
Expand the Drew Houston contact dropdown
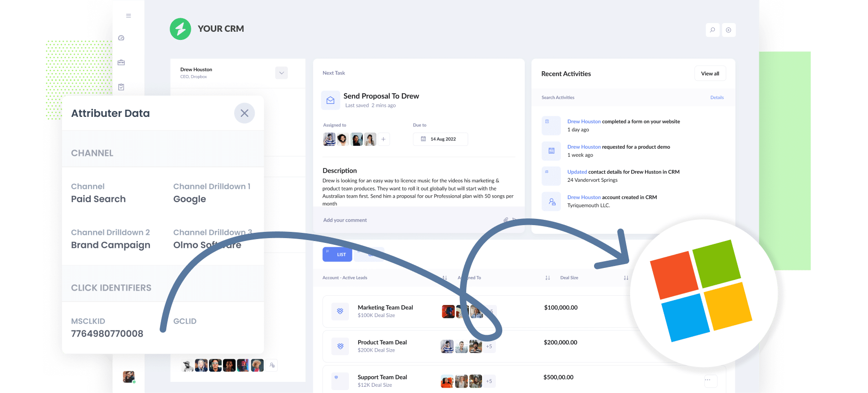[282, 73]
